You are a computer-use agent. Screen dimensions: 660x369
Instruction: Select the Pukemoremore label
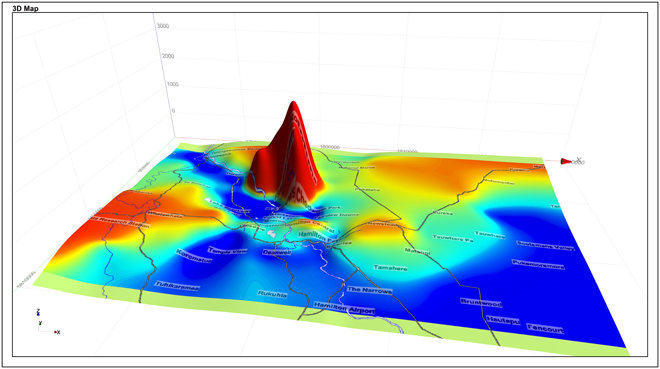pos(538,264)
